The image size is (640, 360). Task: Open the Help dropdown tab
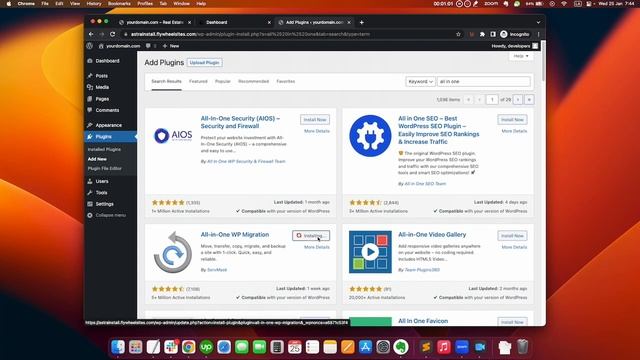tap(521, 56)
